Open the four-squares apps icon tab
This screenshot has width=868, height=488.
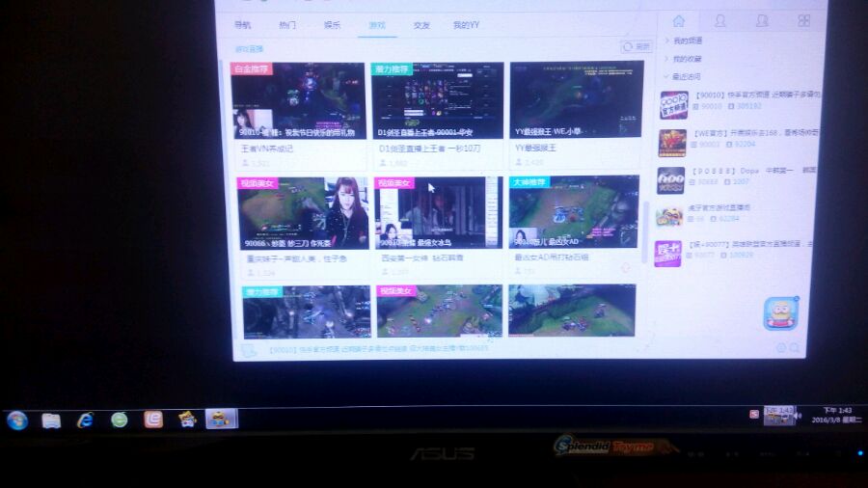[x=803, y=21]
